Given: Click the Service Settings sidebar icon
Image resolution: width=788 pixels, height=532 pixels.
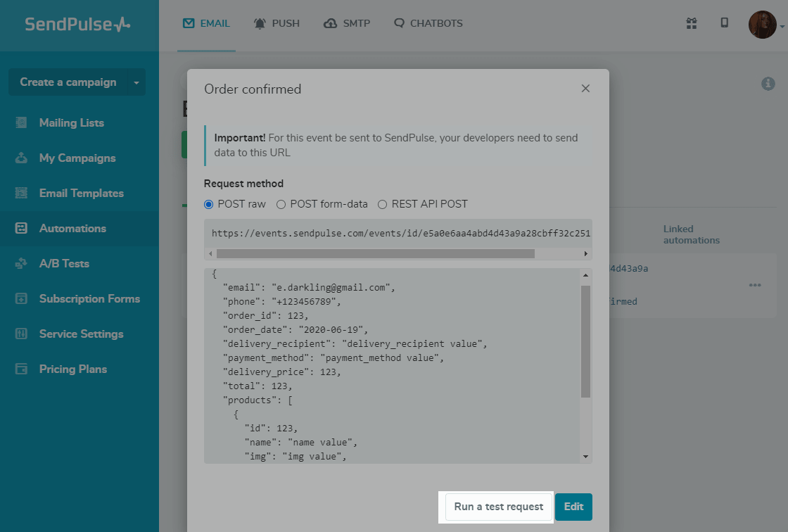Looking at the screenshot, I should point(21,334).
